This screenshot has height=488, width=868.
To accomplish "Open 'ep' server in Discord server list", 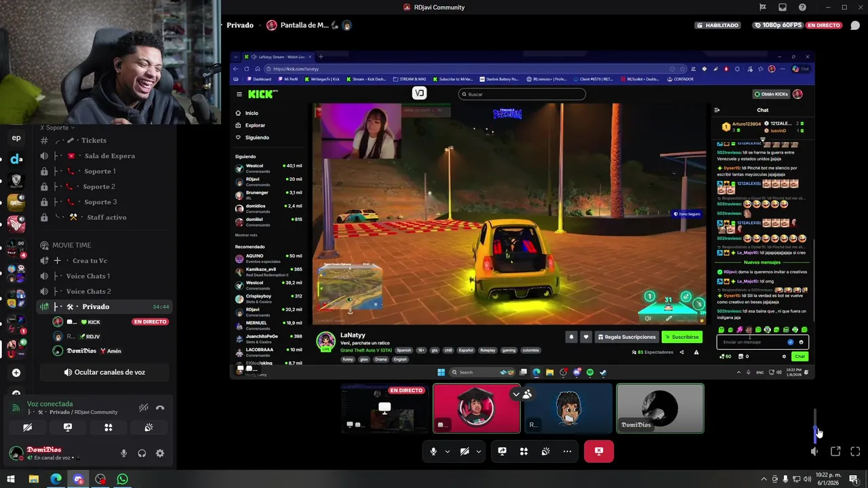I will (x=16, y=138).
